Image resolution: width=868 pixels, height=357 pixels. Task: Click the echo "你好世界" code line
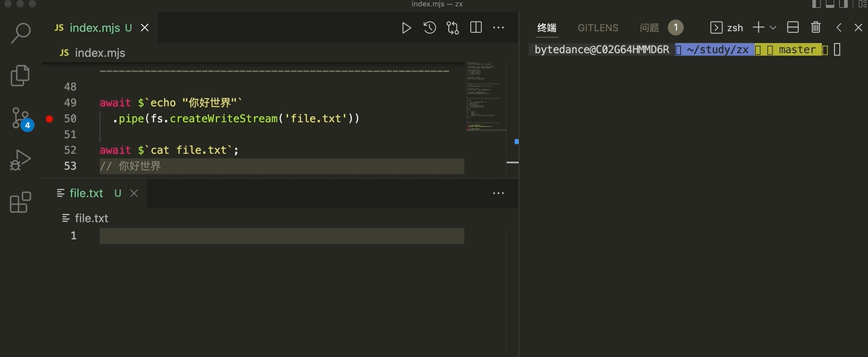click(172, 103)
